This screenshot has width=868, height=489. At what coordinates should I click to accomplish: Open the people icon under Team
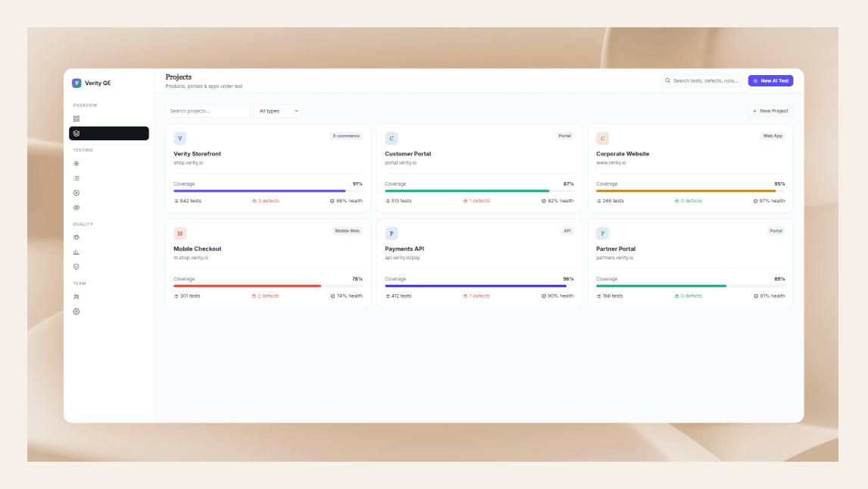pyautogui.click(x=76, y=297)
